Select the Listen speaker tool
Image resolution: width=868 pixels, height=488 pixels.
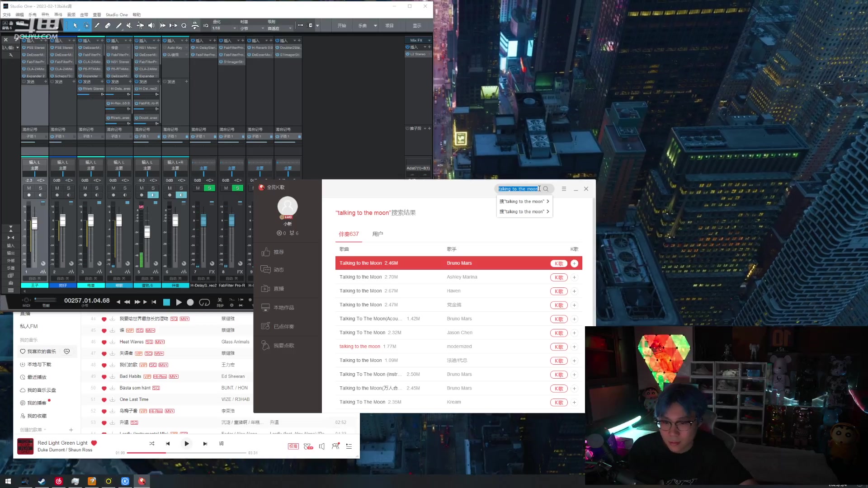pyautogui.click(x=151, y=26)
